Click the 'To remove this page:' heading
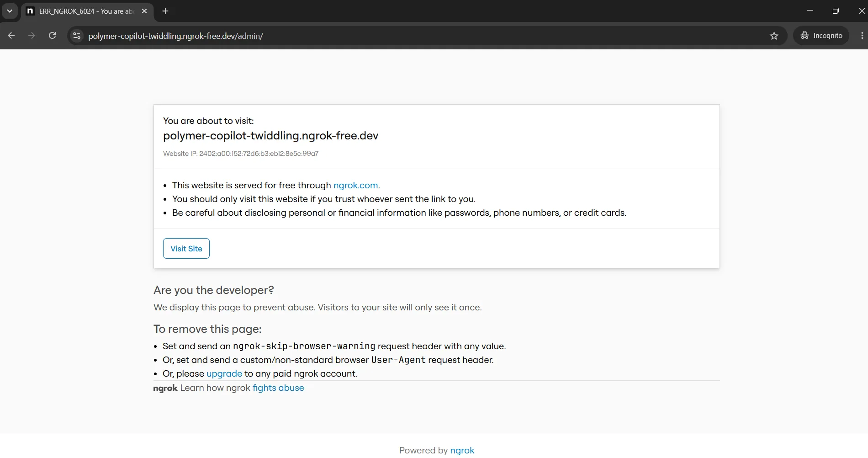The image size is (868, 458). click(x=207, y=329)
